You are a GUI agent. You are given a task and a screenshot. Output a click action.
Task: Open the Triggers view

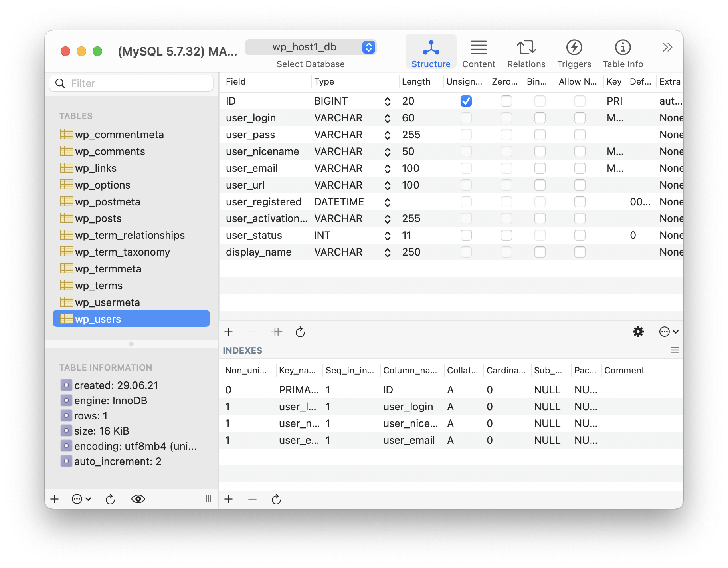(x=574, y=52)
